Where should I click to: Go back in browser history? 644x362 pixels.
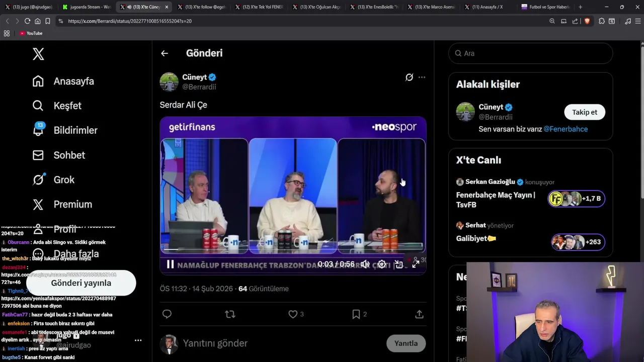tap(7, 21)
